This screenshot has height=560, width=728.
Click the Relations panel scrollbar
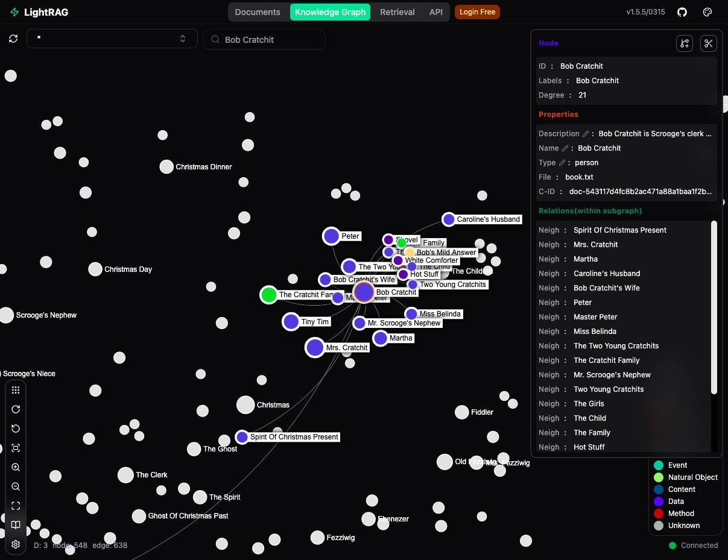(x=714, y=308)
